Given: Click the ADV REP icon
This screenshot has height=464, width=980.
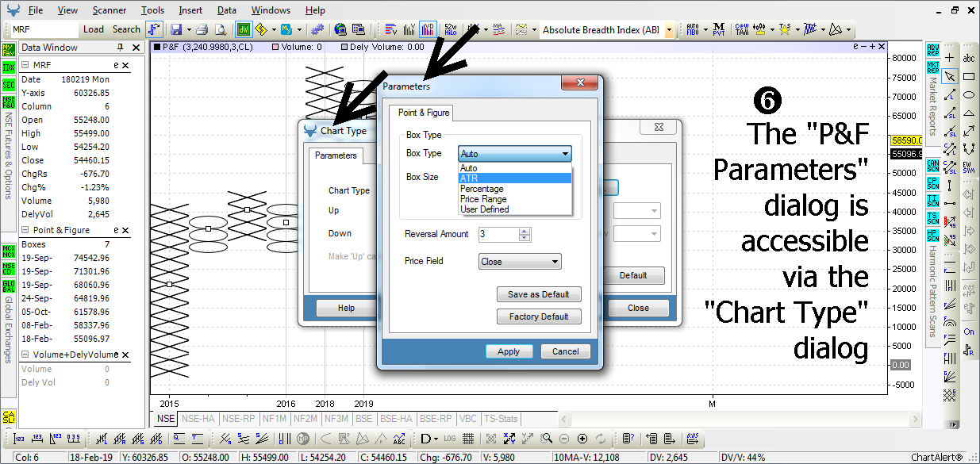Looking at the screenshot, I should point(932,50).
